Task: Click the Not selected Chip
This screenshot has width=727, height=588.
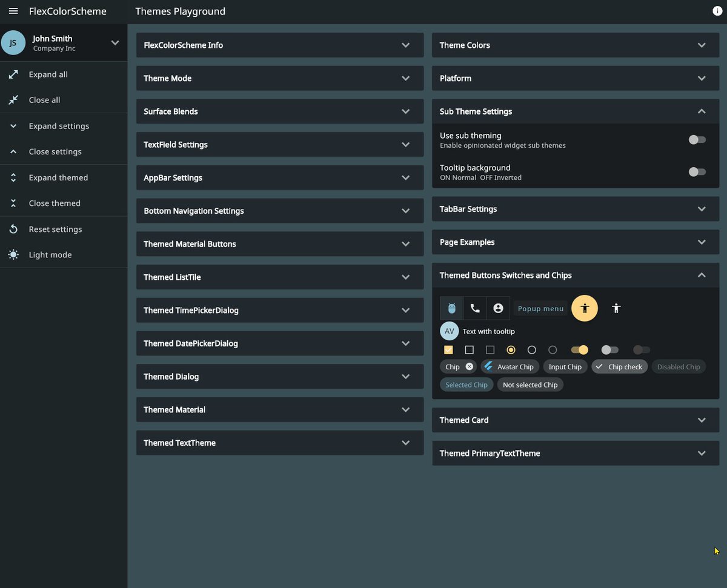Action: (530, 385)
